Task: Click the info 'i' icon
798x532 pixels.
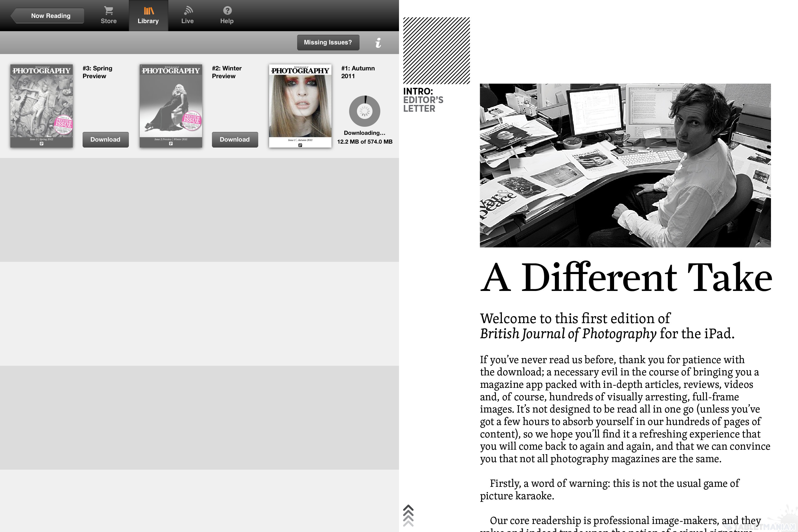Action: tap(378, 43)
